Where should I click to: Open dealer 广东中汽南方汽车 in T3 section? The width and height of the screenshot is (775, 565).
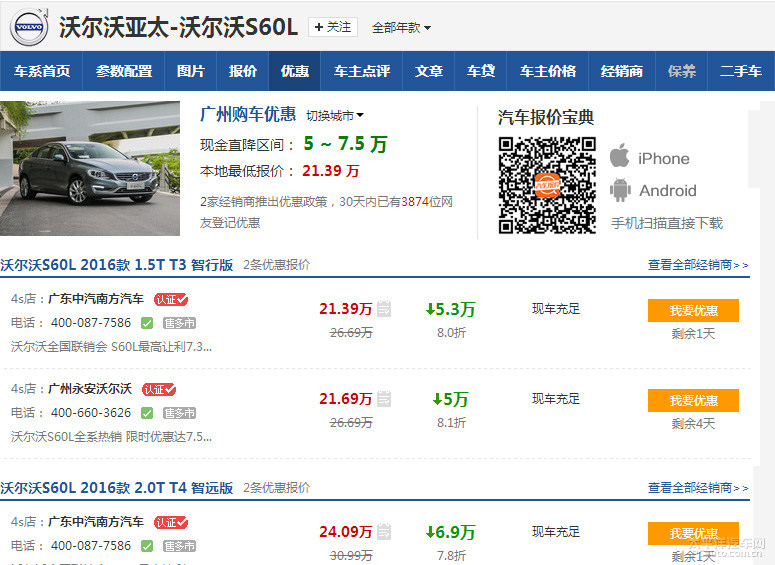click(x=96, y=299)
